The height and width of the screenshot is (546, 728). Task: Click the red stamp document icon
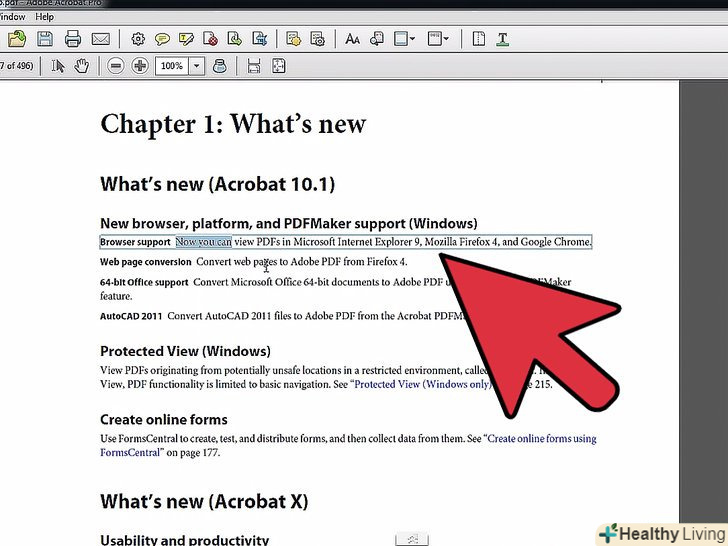(x=210, y=39)
